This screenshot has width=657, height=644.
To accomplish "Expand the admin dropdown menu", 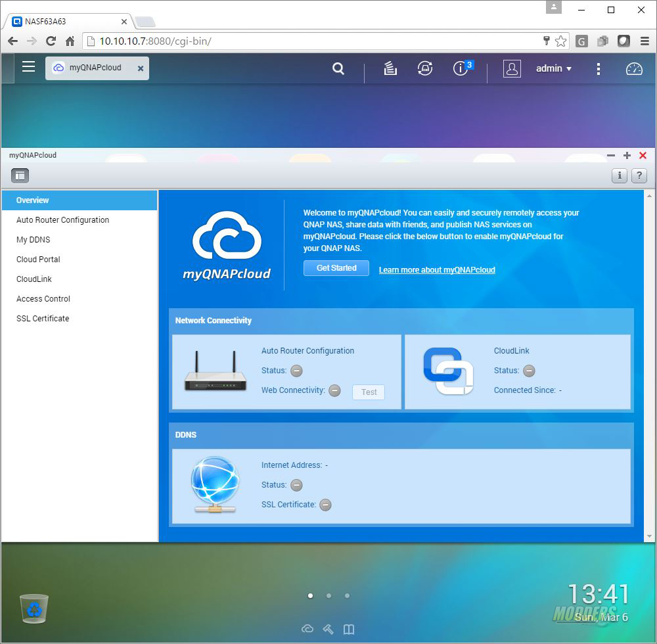I will 553,68.
